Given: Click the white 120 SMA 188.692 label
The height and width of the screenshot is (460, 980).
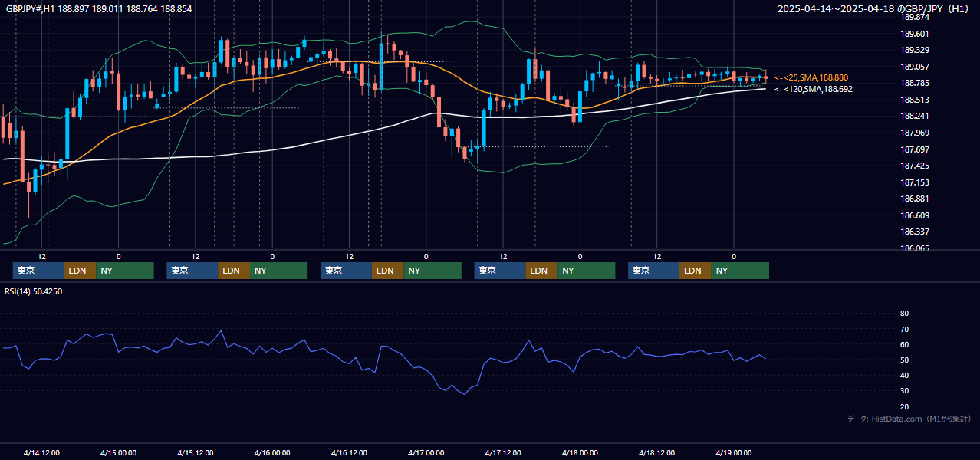Looking at the screenshot, I should pos(814,89).
